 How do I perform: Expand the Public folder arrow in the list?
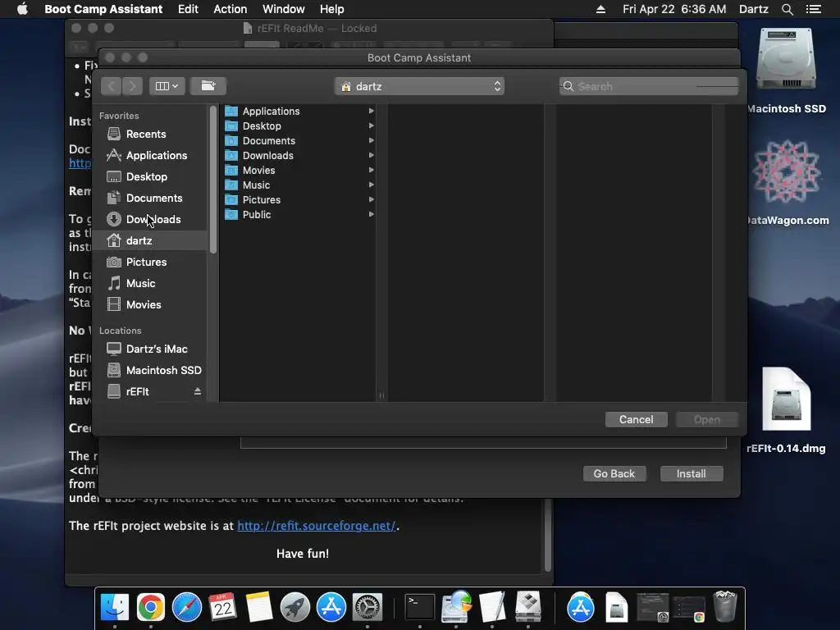pos(371,214)
